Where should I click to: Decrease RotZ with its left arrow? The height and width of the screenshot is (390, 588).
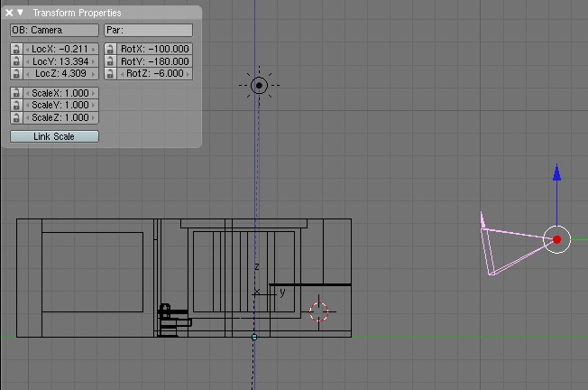point(122,74)
